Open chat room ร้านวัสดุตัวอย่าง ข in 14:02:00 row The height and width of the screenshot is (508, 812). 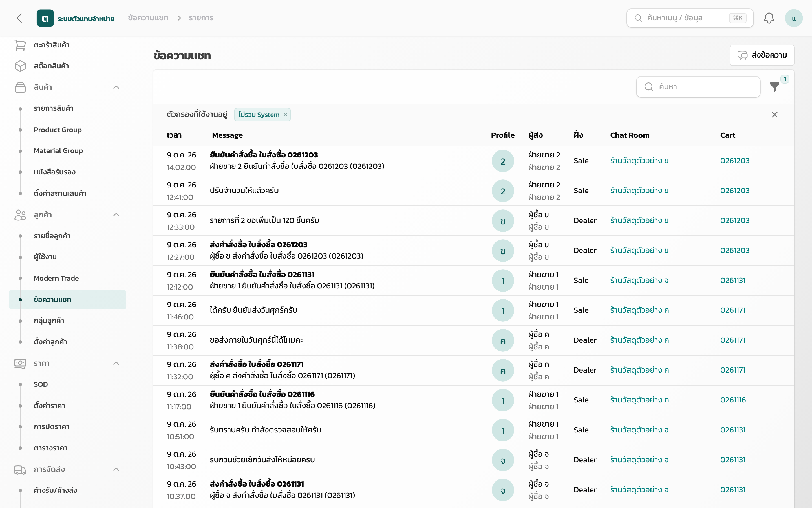point(639,161)
